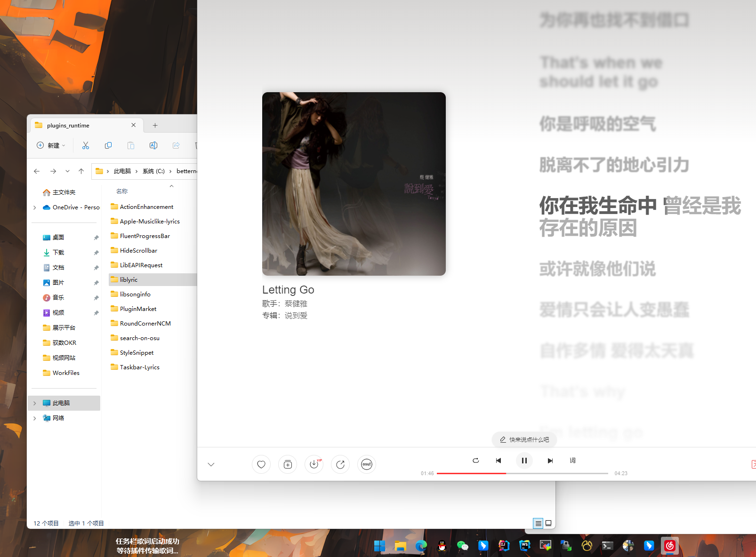Viewport: 756px width, 557px height.
Task: Open the Taskbar-Lyrics folder
Action: [139, 367]
